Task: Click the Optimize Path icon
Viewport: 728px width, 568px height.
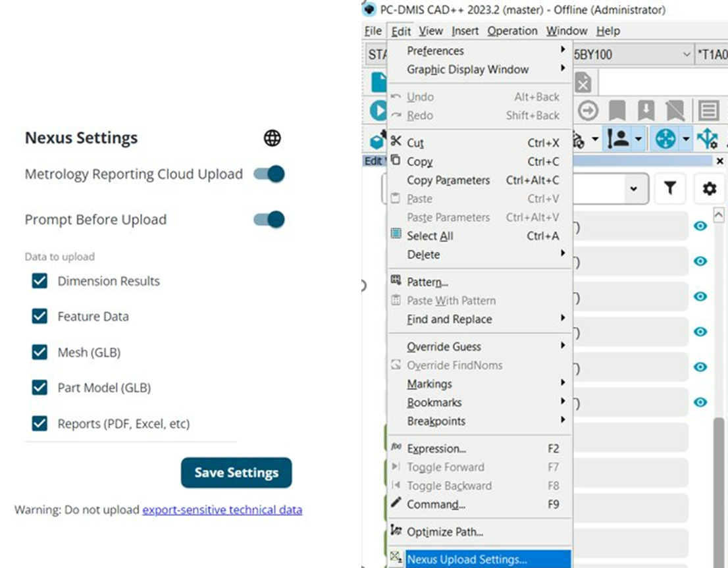Action: (x=396, y=530)
